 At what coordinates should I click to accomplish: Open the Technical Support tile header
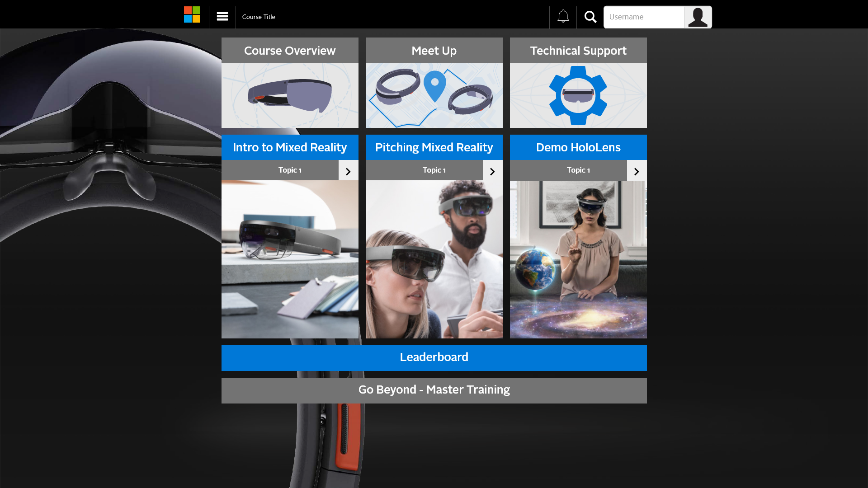point(578,51)
